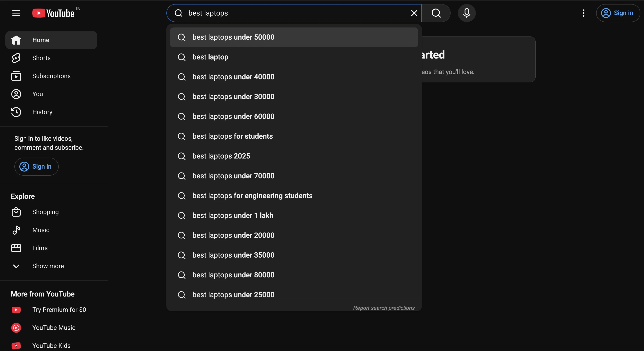Select suggestion 'best laptops under 1 lakh'
This screenshot has height=351, width=644.
tap(294, 215)
